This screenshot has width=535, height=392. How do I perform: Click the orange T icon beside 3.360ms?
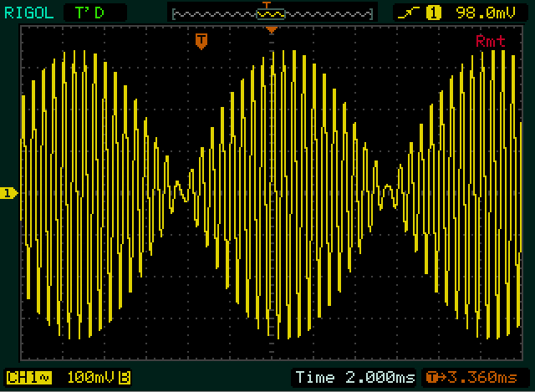tap(431, 378)
